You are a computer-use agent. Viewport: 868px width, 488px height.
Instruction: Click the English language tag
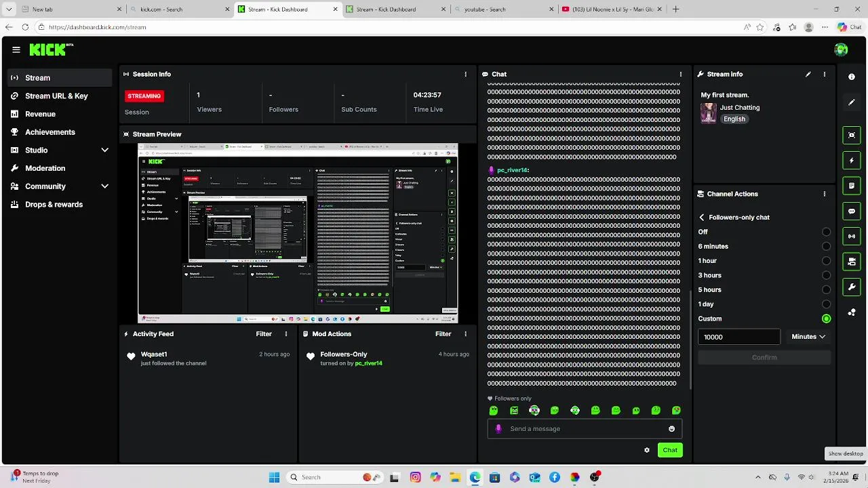[734, 119]
